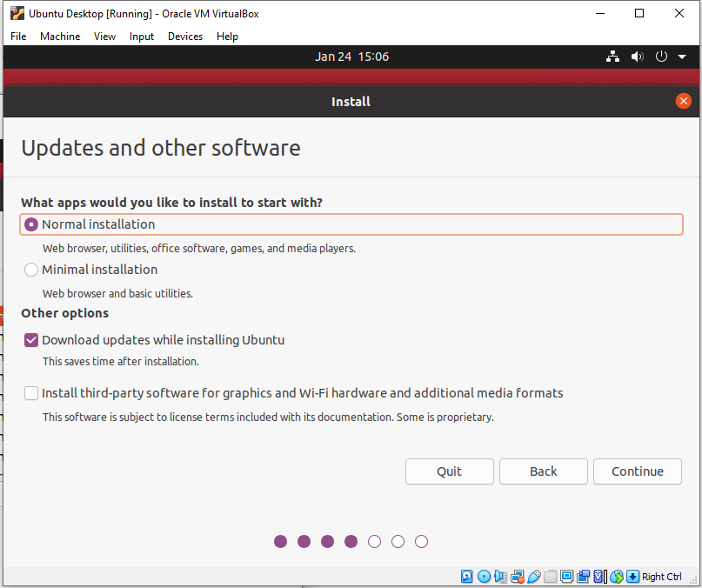The width and height of the screenshot is (702, 588).
Task: Click the Jan 24 15:06 clock
Action: pos(351,57)
